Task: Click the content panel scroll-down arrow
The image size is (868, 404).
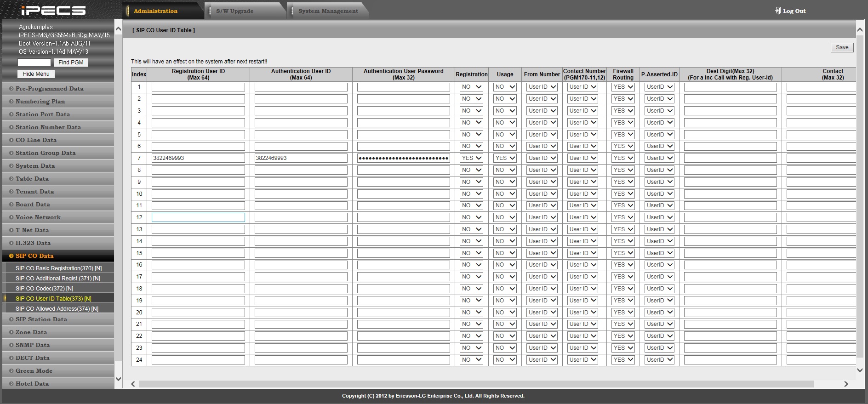Action: 860,370
